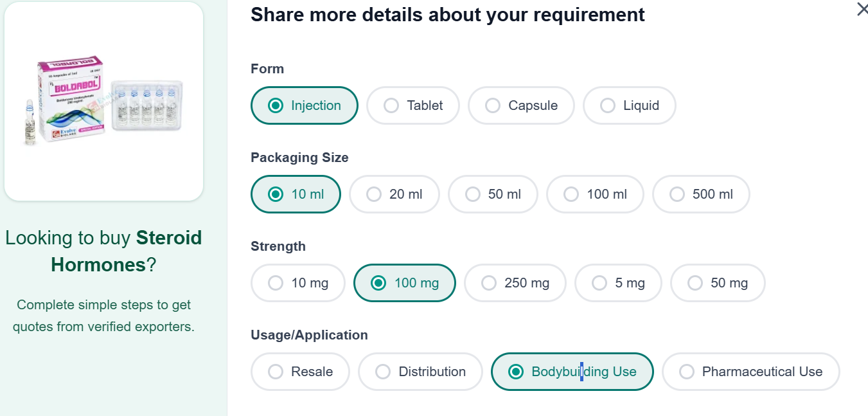Click the 'Packaging Size' label

299,158
